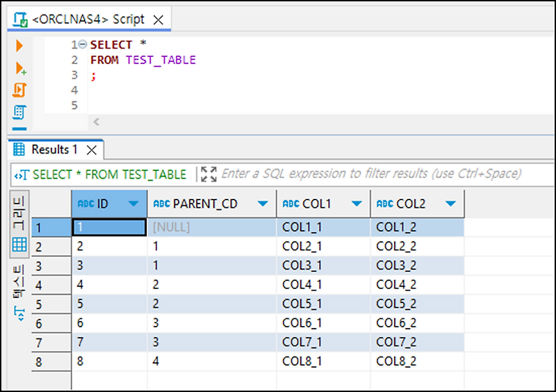
Task: Select row number 7 header
Action: (51, 343)
